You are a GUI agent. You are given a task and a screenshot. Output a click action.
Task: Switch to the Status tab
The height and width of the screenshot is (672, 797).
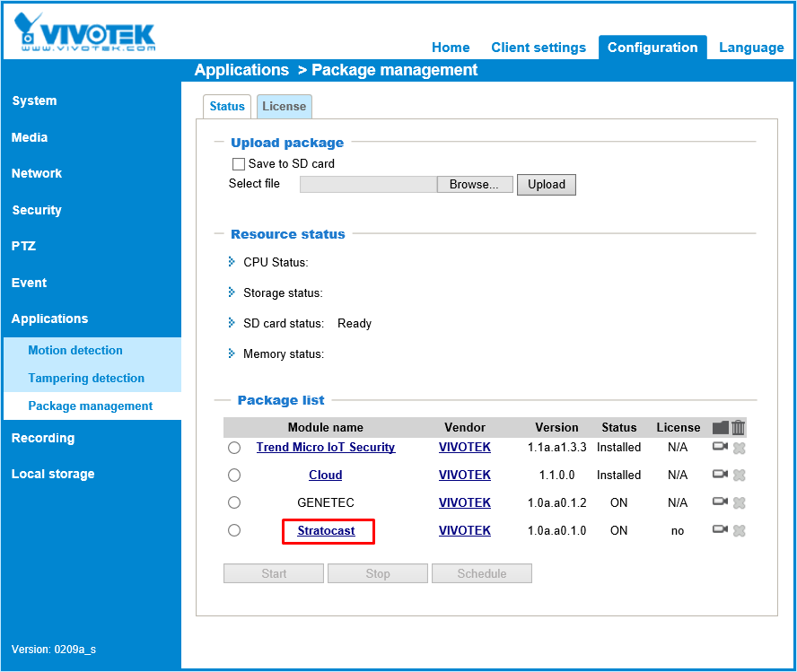point(227,106)
